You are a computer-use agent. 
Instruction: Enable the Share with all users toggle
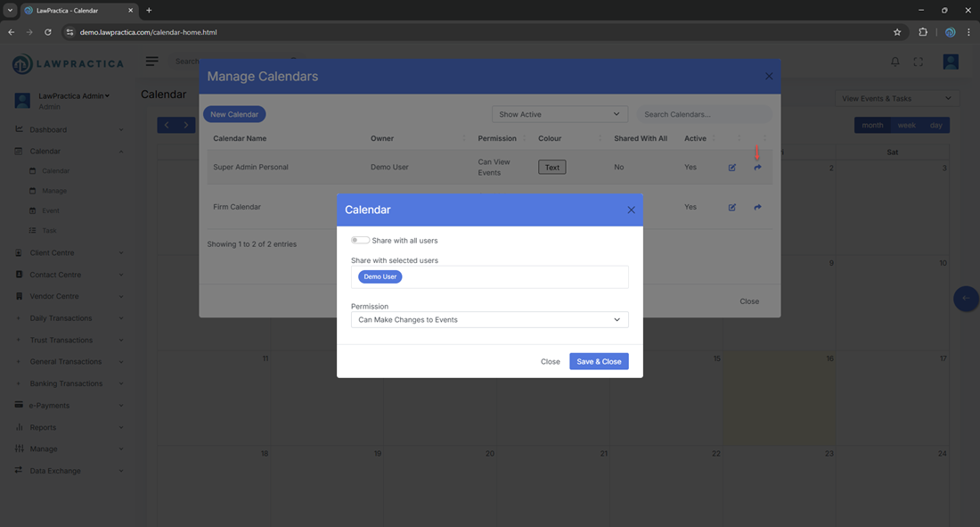[x=360, y=240]
